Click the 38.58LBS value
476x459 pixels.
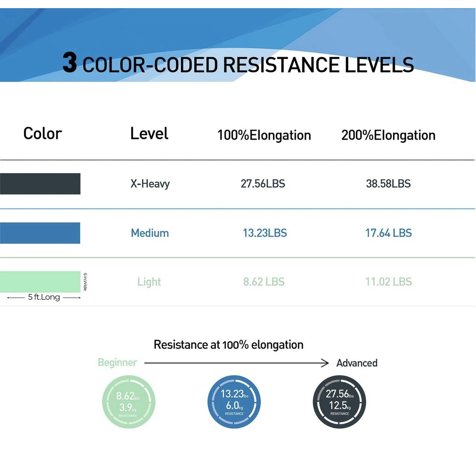click(388, 184)
